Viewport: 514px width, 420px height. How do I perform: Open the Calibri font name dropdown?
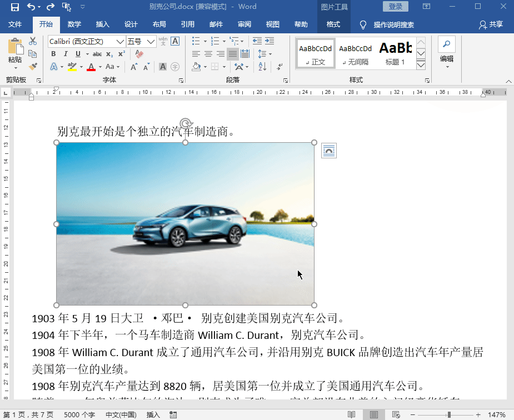pos(120,42)
